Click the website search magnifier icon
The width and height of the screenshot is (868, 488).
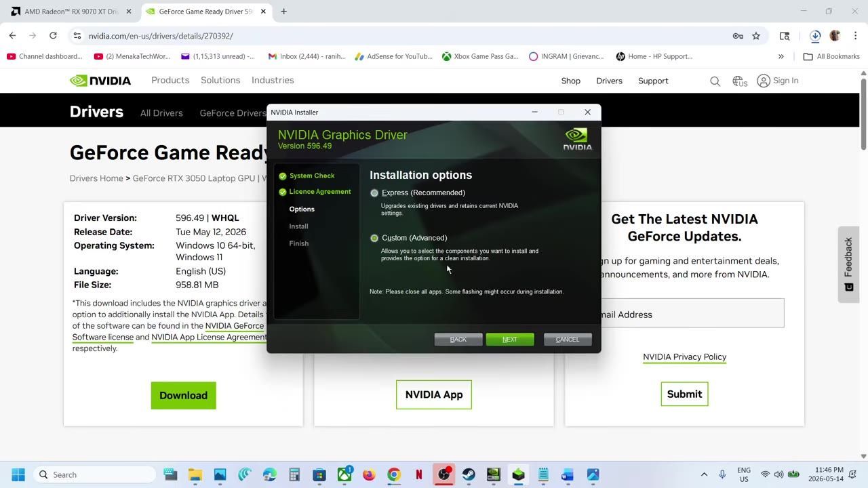point(715,81)
